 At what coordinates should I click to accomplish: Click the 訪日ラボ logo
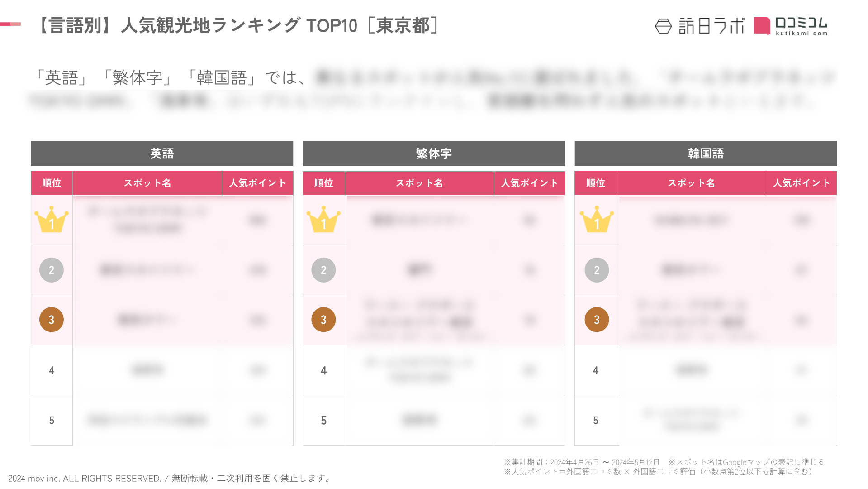click(x=699, y=26)
